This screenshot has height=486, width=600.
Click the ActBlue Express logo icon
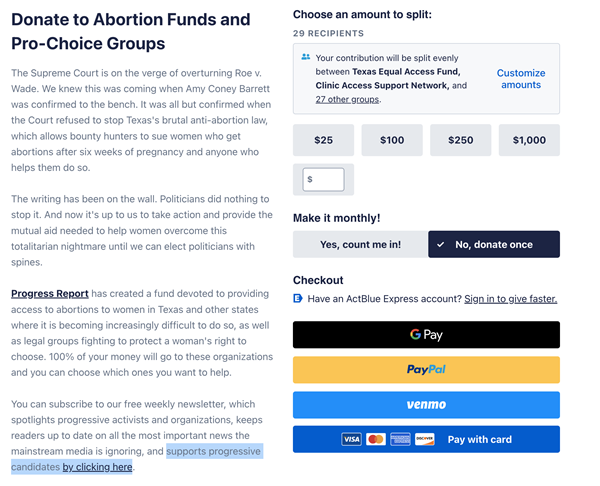pyautogui.click(x=298, y=298)
